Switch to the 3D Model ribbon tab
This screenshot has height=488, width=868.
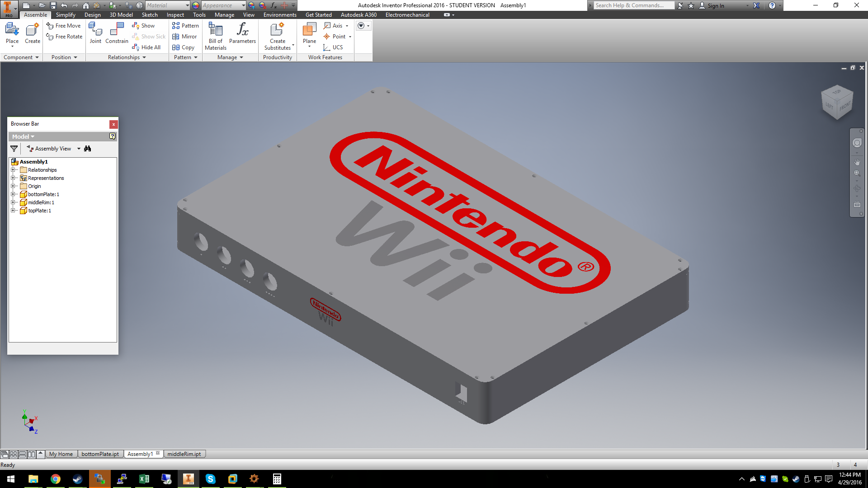point(121,15)
